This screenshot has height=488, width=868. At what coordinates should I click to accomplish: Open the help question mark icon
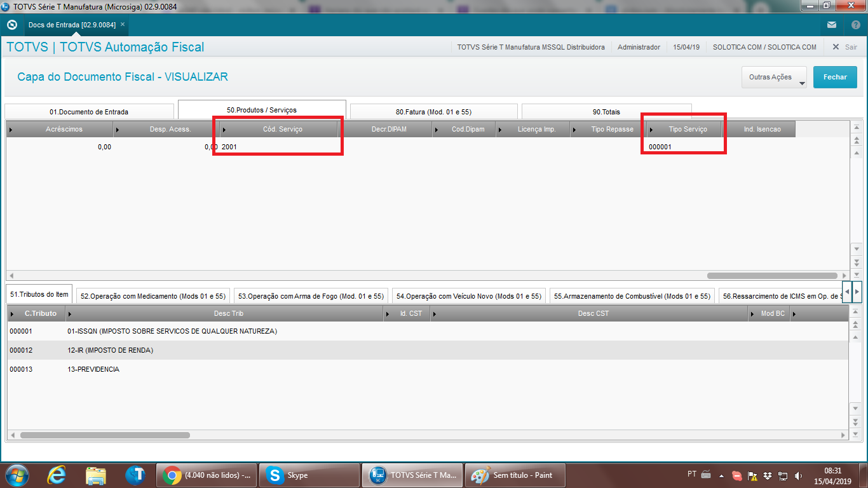click(x=855, y=25)
